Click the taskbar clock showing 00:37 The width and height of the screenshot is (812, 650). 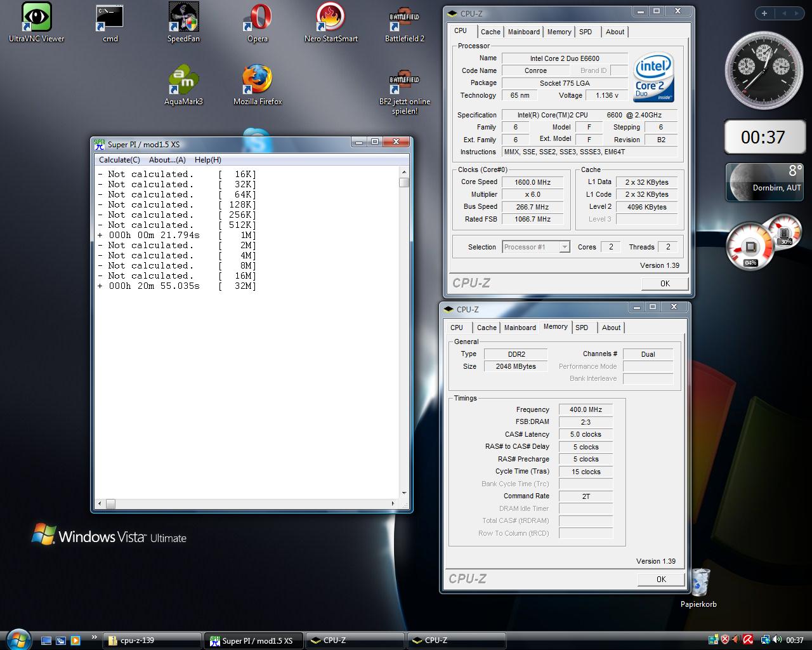795,640
